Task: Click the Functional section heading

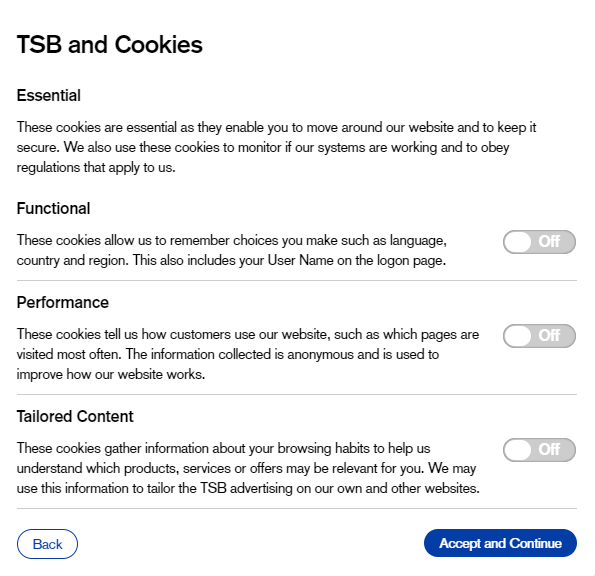Action: [54, 208]
